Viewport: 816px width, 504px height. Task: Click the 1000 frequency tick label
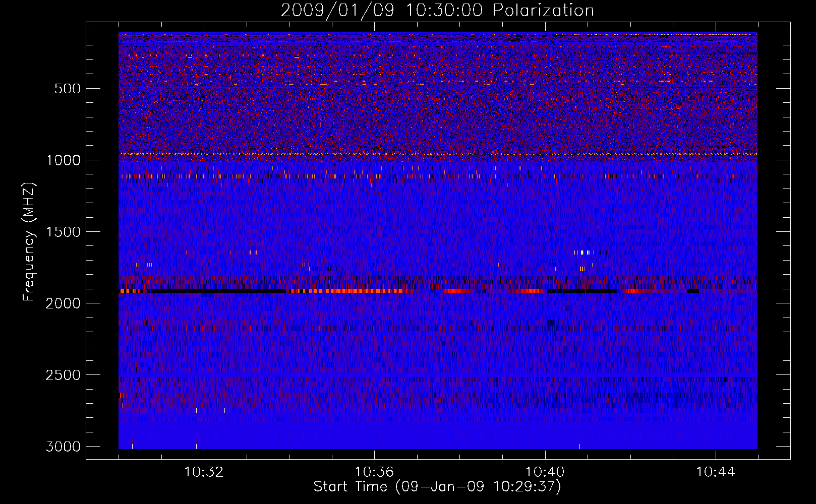tap(63, 160)
